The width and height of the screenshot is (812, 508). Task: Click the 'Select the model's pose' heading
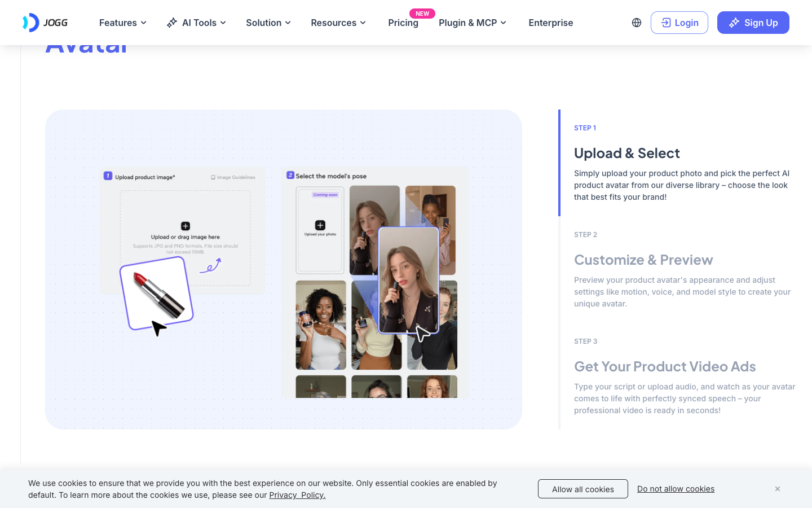[331, 176]
